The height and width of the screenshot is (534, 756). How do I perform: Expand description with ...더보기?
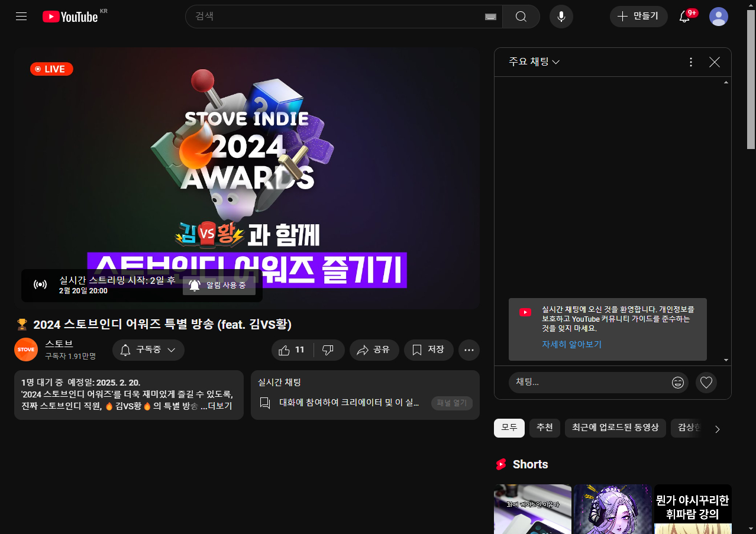[217, 406]
